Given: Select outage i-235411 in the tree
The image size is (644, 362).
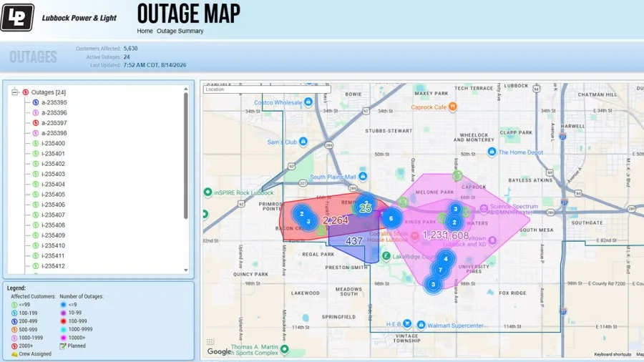Looking at the screenshot, I should (53, 255).
